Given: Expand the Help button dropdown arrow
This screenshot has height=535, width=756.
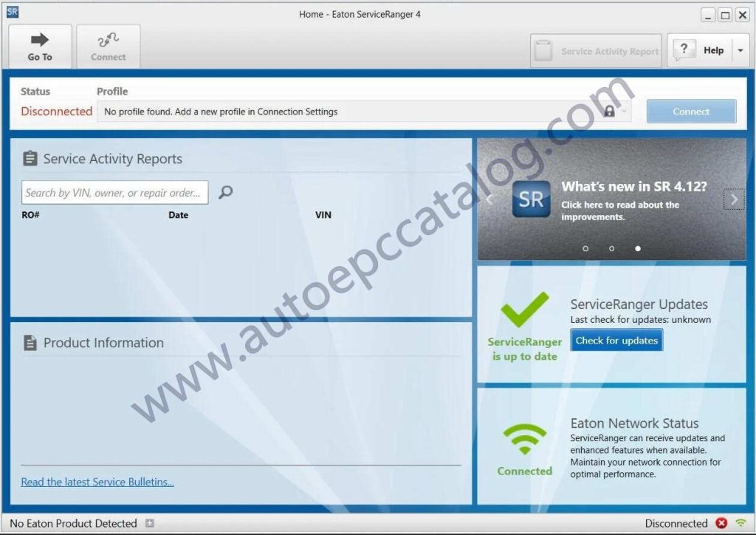Looking at the screenshot, I should point(740,50).
